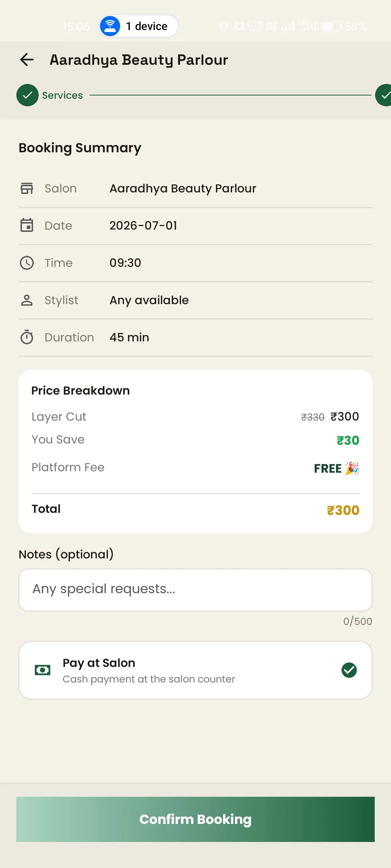Click the Duration stopwatch icon
This screenshot has width=391, height=868.
(27, 337)
